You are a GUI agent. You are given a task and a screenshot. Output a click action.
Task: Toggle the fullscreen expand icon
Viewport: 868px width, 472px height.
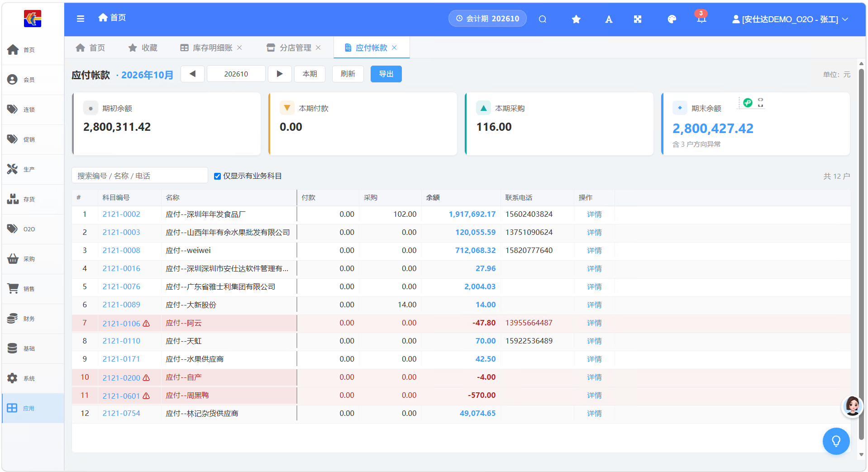tap(638, 19)
